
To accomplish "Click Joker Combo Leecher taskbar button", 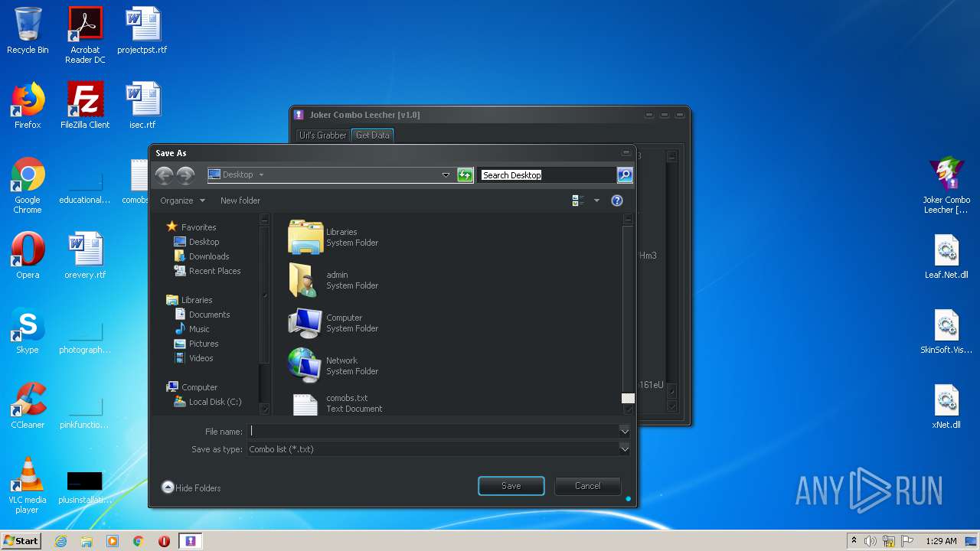I will pos(191,541).
